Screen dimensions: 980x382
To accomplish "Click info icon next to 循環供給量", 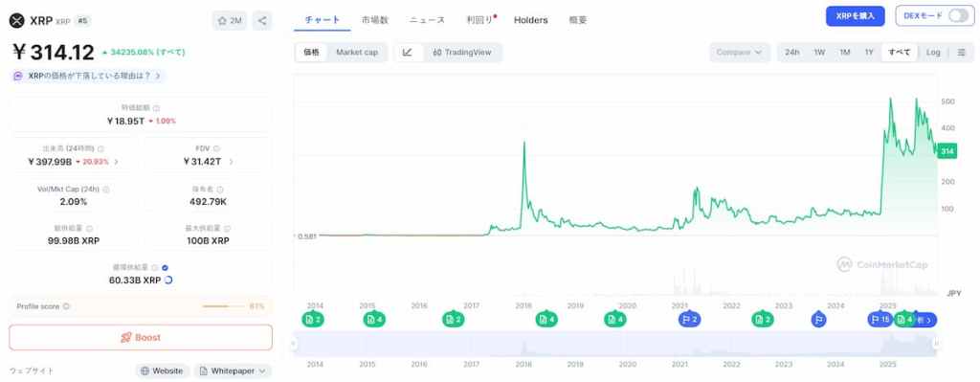I will [156, 267].
